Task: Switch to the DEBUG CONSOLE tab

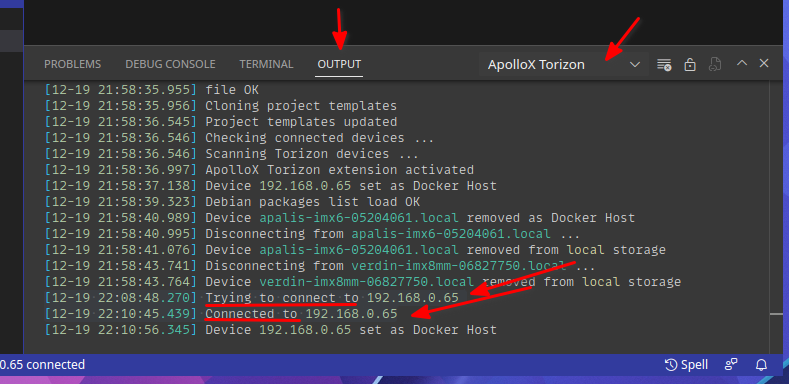Action: tap(170, 64)
